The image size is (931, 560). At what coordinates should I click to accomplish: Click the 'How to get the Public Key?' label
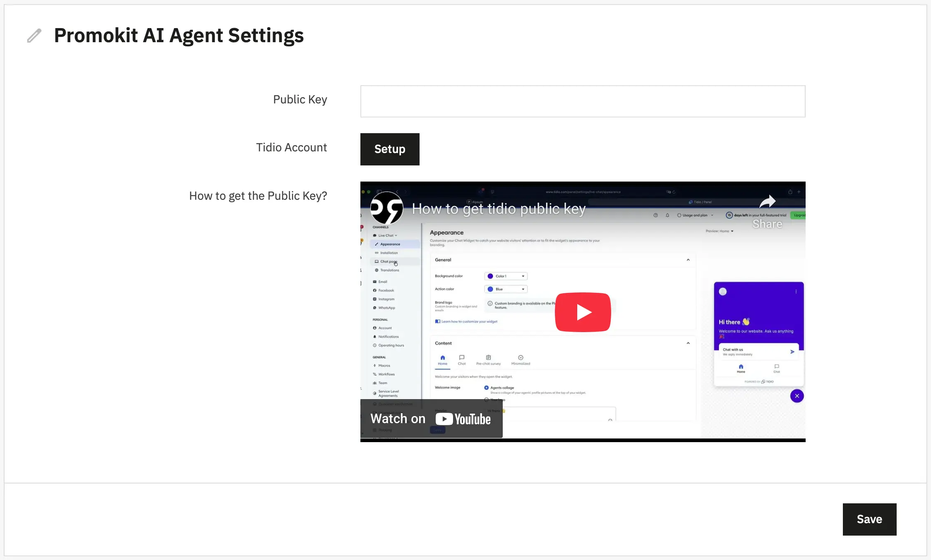(258, 196)
